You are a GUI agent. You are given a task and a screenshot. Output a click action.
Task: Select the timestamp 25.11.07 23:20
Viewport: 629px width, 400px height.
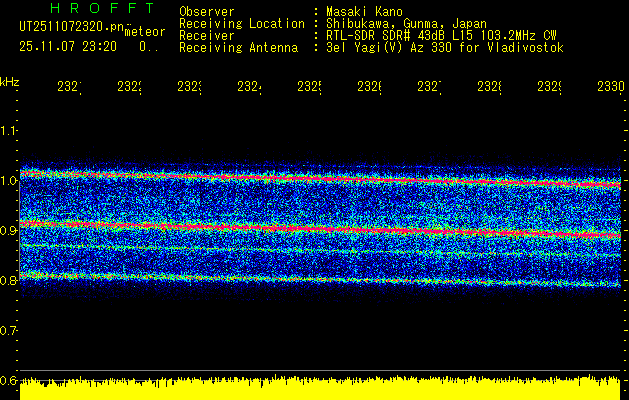[68, 47]
